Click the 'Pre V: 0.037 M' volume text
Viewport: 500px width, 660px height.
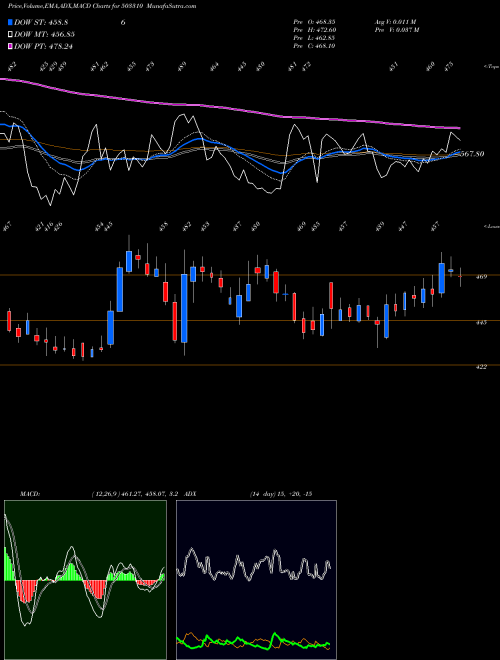point(396,30)
